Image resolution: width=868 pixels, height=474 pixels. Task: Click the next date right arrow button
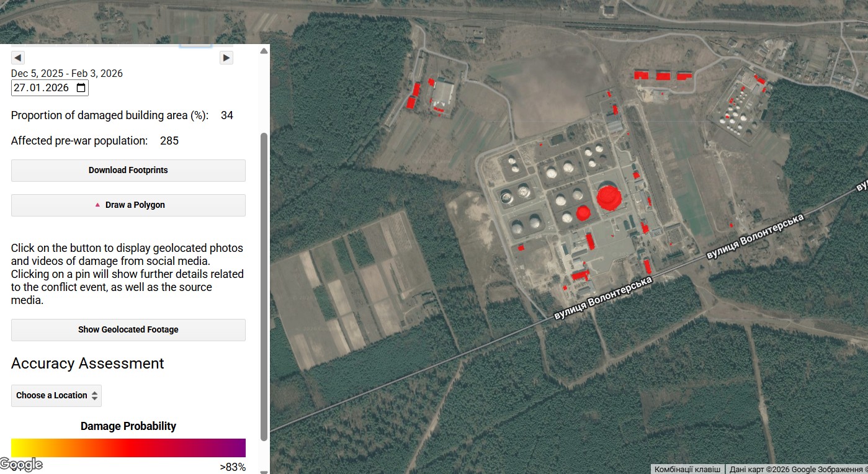(x=226, y=58)
